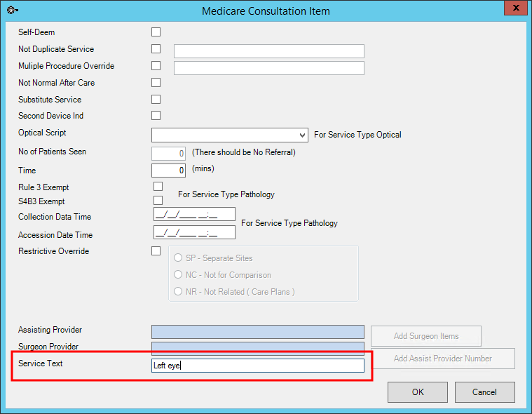Image resolution: width=532 pixels, height=414 pixels.
Task: Check the S4B3 Exempt box
Action: (x=158, y=201)
